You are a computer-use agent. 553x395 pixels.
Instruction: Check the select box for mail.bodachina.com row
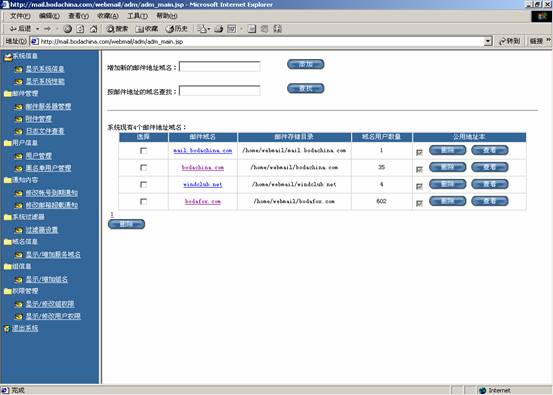coord(143,151)
